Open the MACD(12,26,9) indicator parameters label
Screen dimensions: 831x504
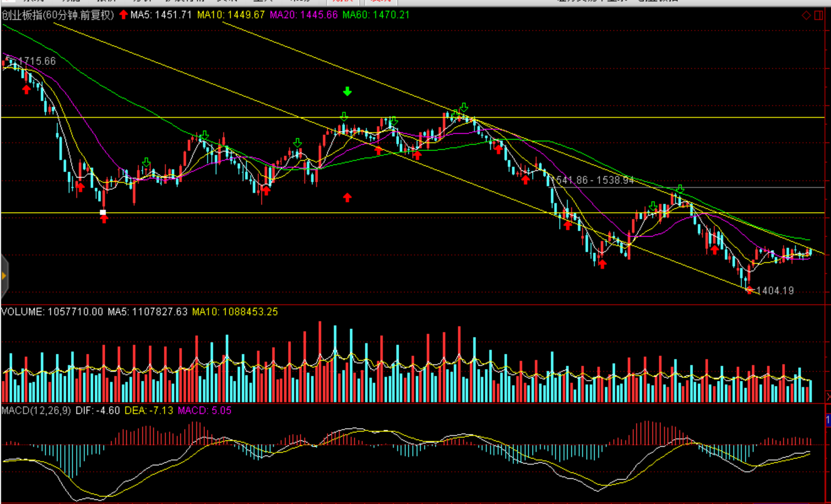coord(36,411)
